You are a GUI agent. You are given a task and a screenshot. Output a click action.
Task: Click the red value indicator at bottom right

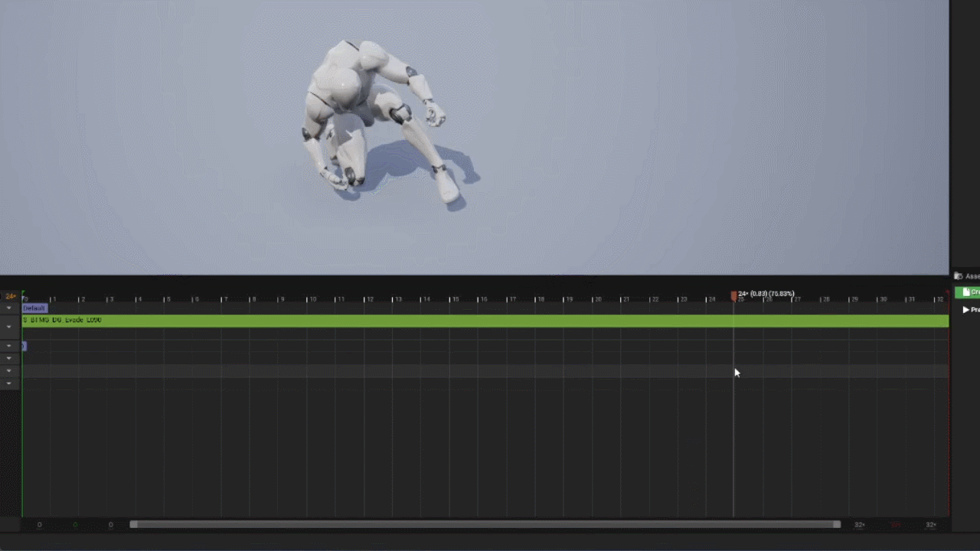pyautogui.click(x=897, y=524)
